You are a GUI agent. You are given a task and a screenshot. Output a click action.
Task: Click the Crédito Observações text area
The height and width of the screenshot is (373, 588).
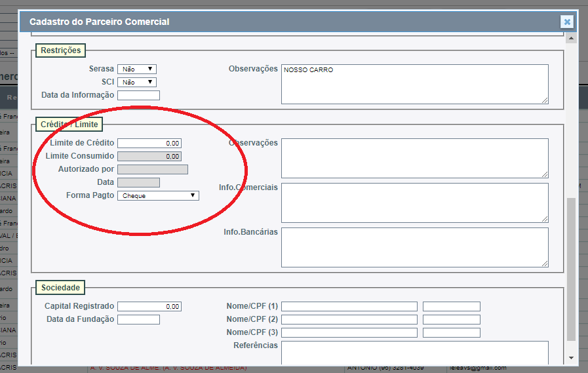click(414, 158)
